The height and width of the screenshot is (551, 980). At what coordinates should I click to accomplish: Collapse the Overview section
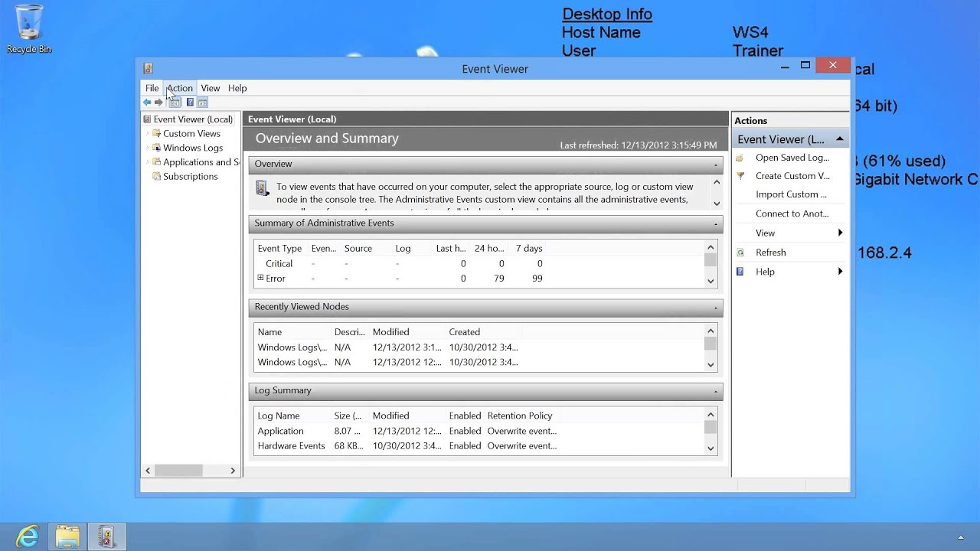click(716, 165)
